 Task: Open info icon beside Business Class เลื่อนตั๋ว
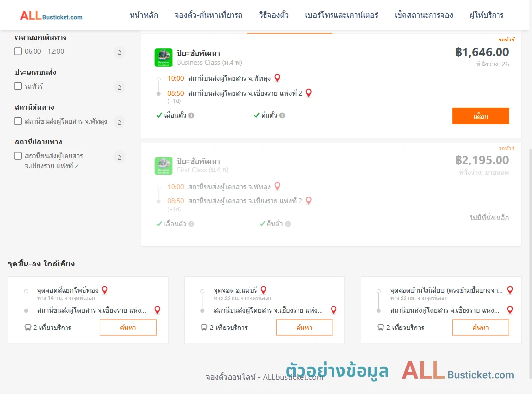click(x=191, y=115)
